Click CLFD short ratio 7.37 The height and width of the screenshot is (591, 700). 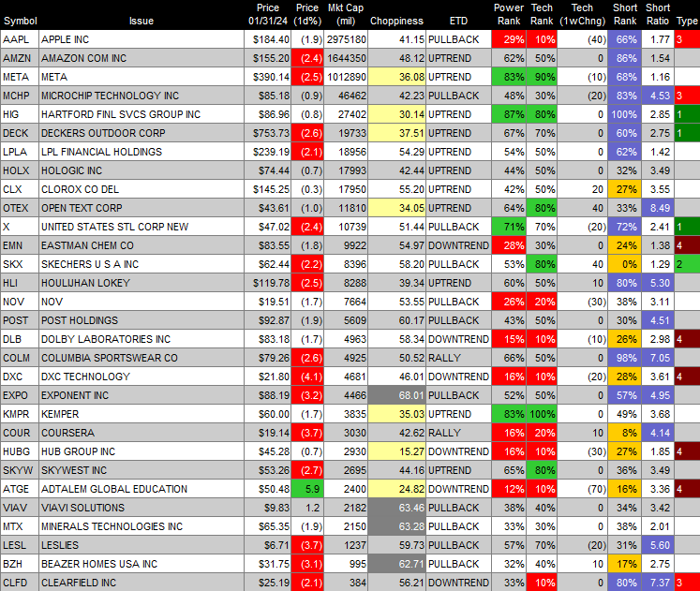tap(658, 583)
